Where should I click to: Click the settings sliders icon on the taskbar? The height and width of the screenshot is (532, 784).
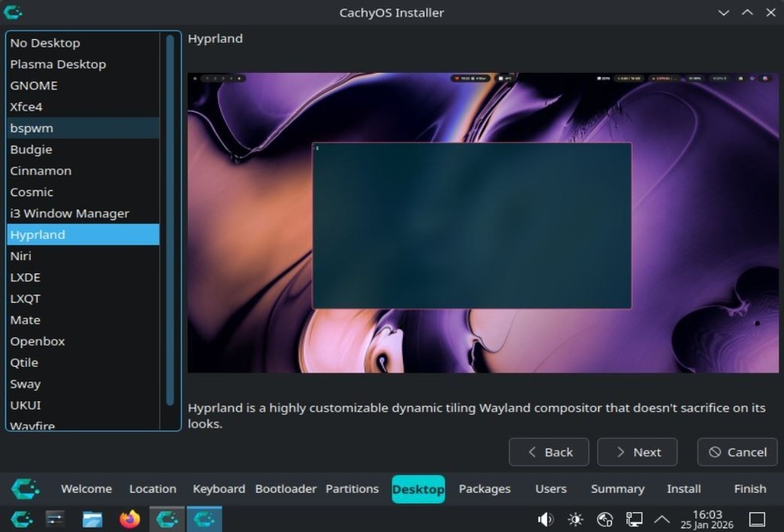click(x=53, y=519)
